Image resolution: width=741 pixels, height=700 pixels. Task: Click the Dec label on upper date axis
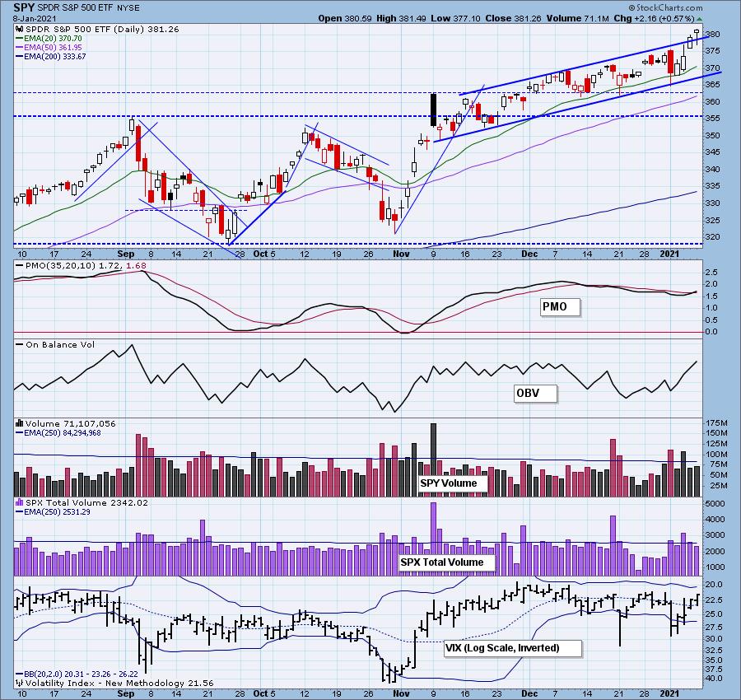coord(529,254)
